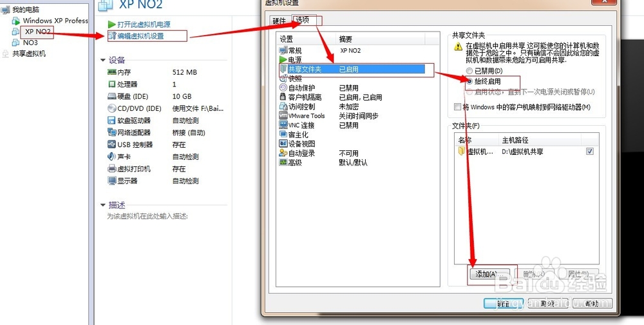The image size is (644, 325).
Task: Click the green play icon 打开此虚拟机电源
Action: pyautogui.click(x=111, y=25)
